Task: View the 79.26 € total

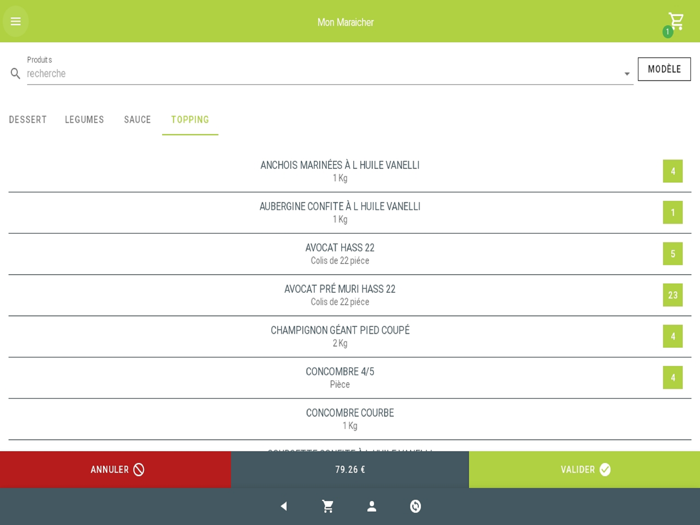Action: pos(350,469)
